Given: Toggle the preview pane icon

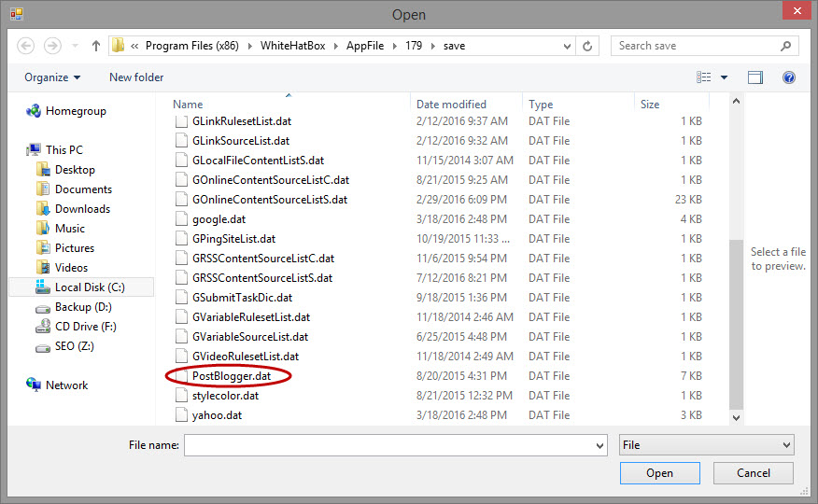Looking at the screenshot, I should click(755, 77).
